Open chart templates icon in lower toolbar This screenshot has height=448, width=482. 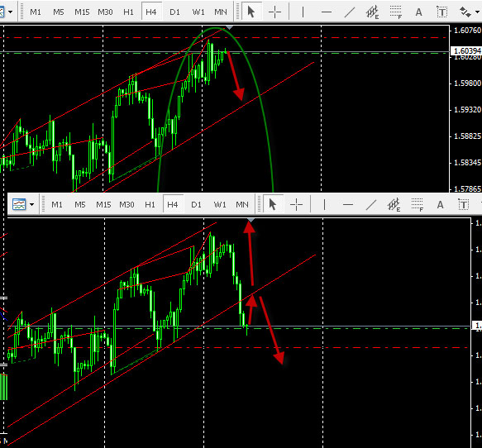[x=19, y=204]
